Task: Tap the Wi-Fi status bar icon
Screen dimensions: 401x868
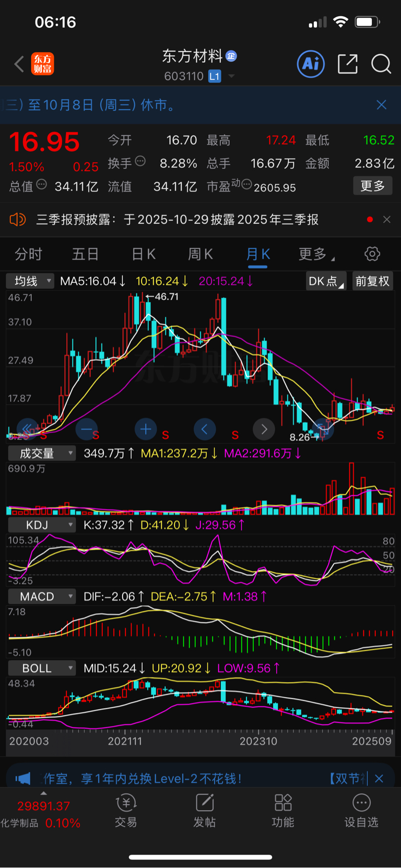Action: (x=340, y=22)
